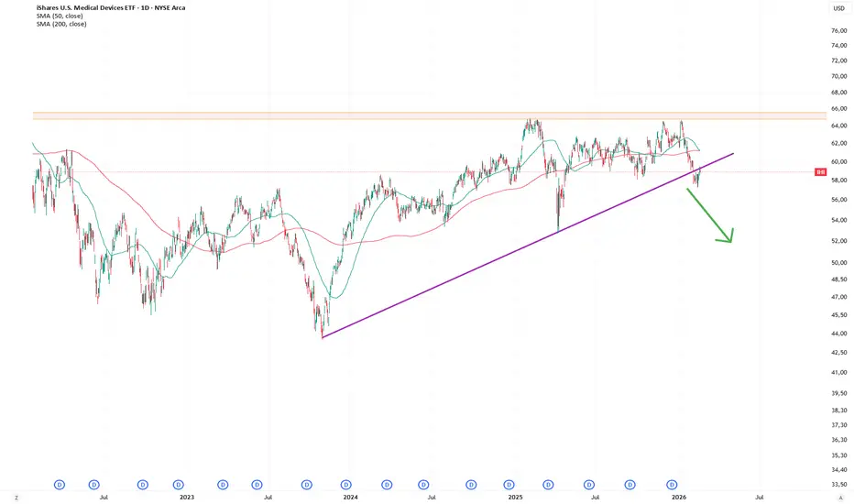Click the 76.00 price axis label
The height and width of the screenshot is (504, 854).
pyautogui.click(x=838, y=31)
